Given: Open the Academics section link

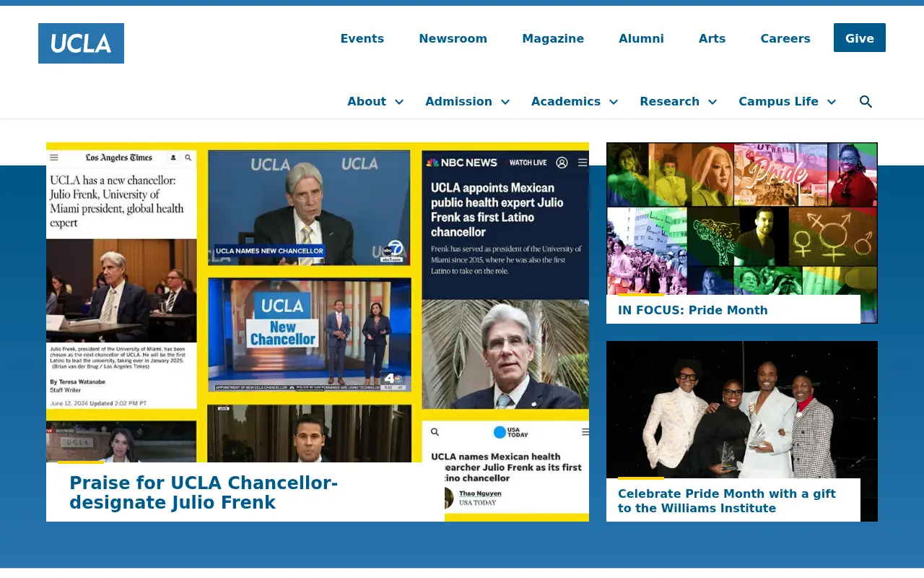Looking at the screenshot, I should click(x=566, y=101).
